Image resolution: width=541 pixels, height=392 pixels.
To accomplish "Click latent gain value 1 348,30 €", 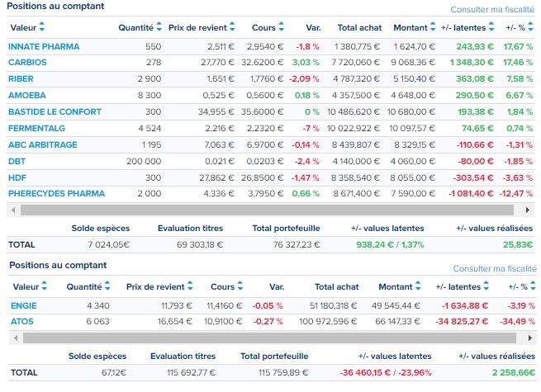I will tap(472, 63).
